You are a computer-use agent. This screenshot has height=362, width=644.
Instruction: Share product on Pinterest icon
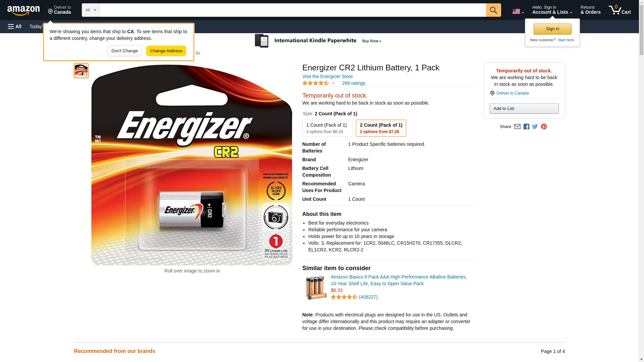coord(544,127)
